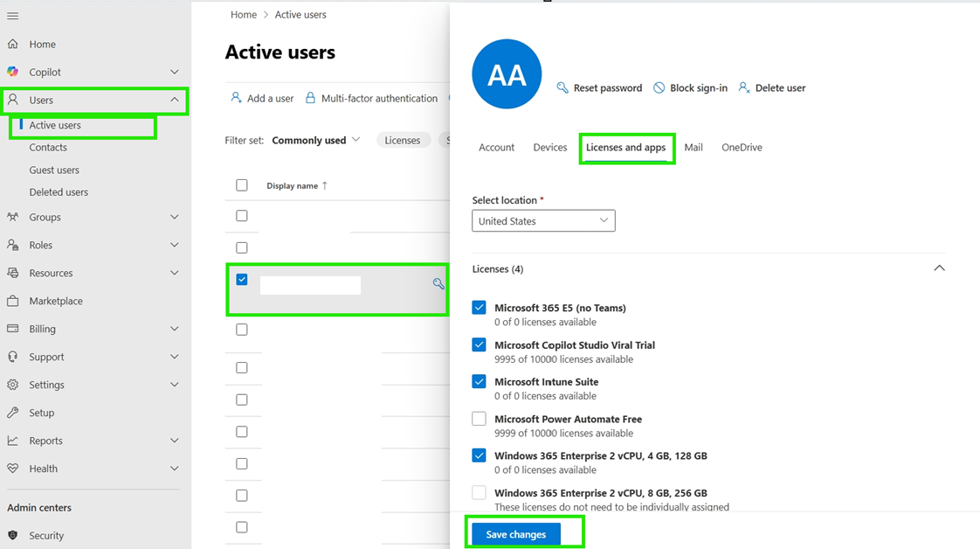Open the Commonly used filter set dropdown

tap(316, 140)
